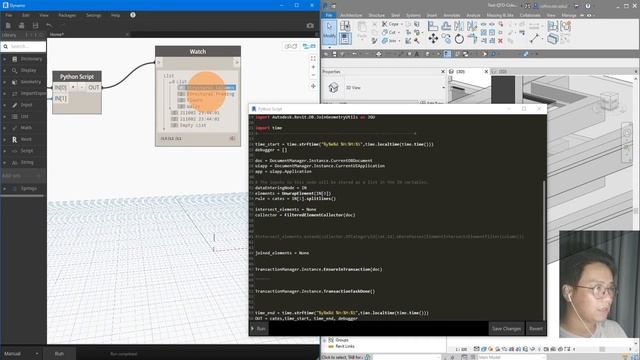Click the library Search field in Dynamo
This screenshot has height=360, width=640.
(x=23, y=47)
